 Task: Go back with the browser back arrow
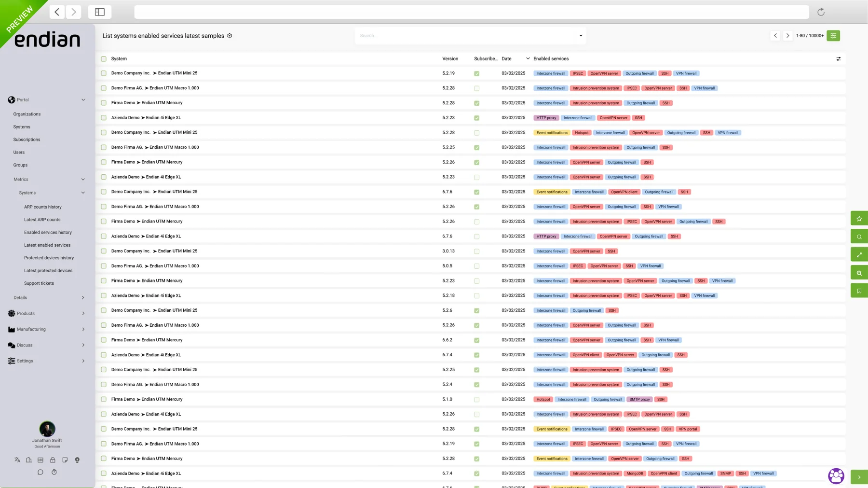click(x=57, y=12)
